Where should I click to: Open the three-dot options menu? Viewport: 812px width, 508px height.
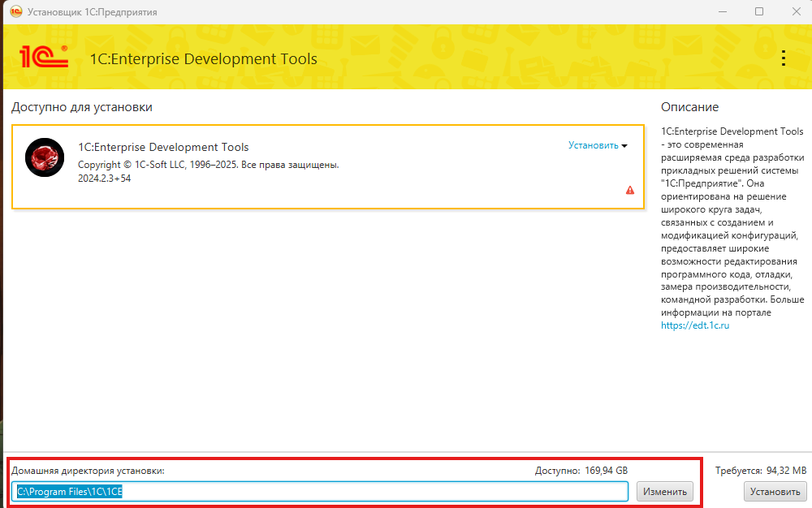[x=784, y=58]
